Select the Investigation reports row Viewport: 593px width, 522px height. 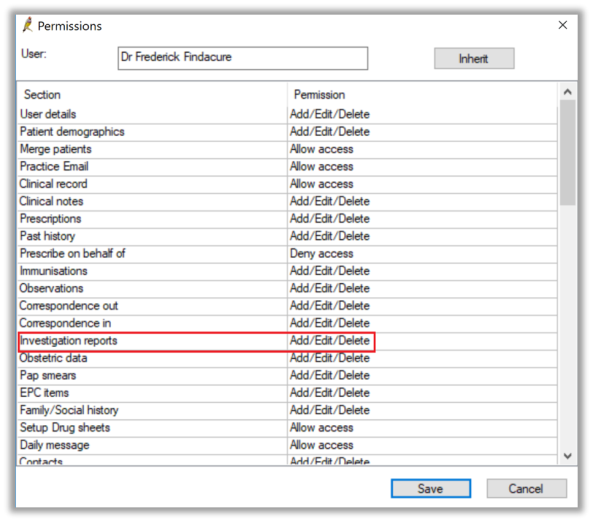pos(288,341)
